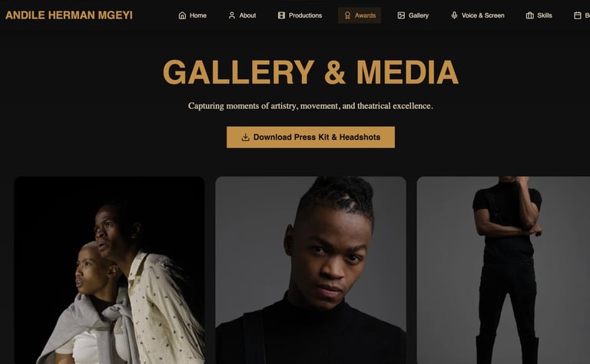Click the Gallery image icon
590x364 pixels.
(x=401, y=15)
